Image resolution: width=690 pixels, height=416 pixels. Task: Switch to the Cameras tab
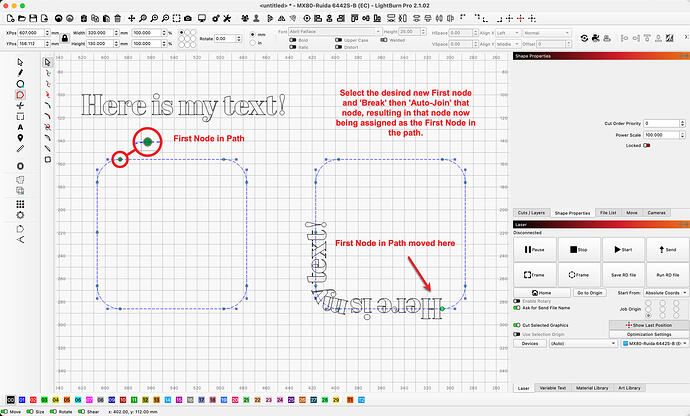click(657, 213)
